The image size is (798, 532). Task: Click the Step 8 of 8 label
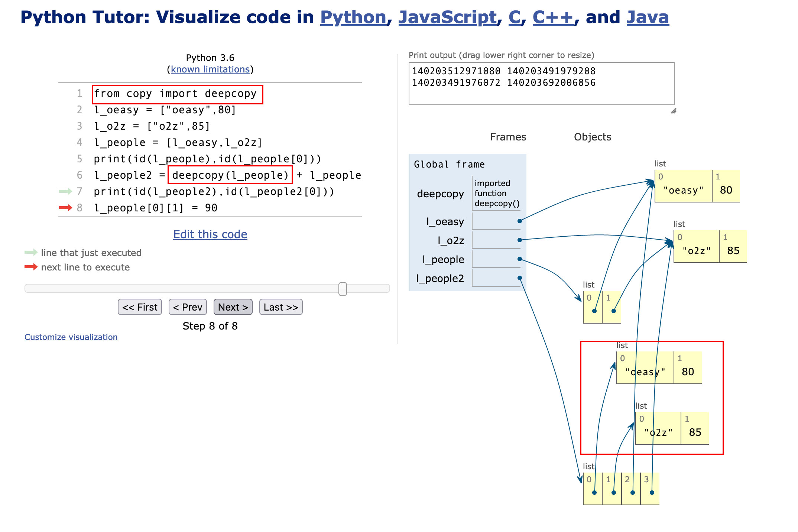click(210, 326)
